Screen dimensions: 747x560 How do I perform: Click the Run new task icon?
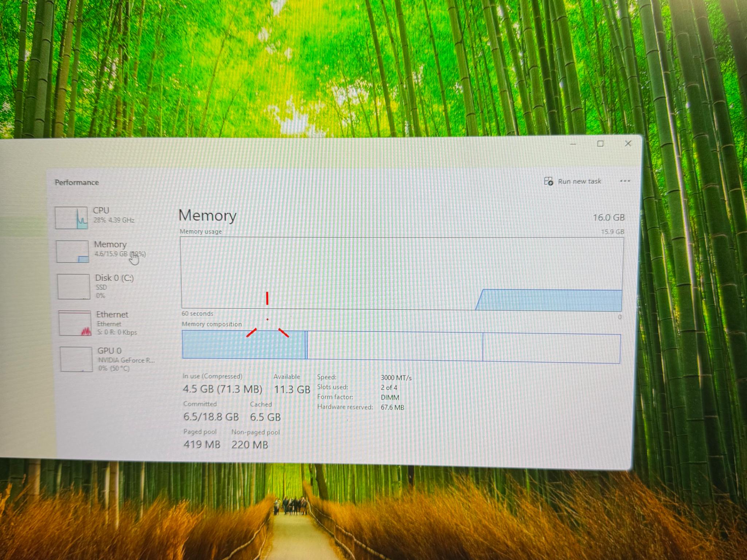click(548, 181)
